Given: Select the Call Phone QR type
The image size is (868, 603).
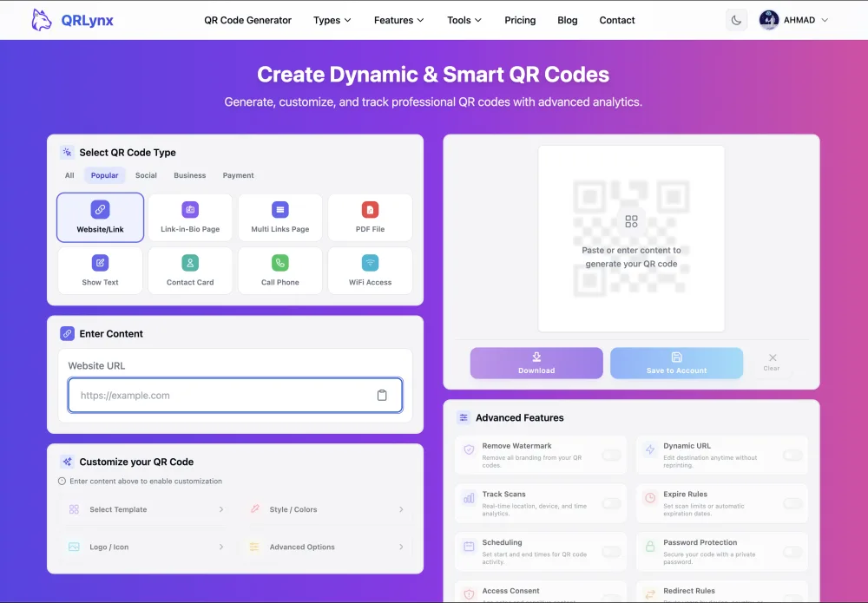Looking at the screenshot, I should [x=279, y=270].
